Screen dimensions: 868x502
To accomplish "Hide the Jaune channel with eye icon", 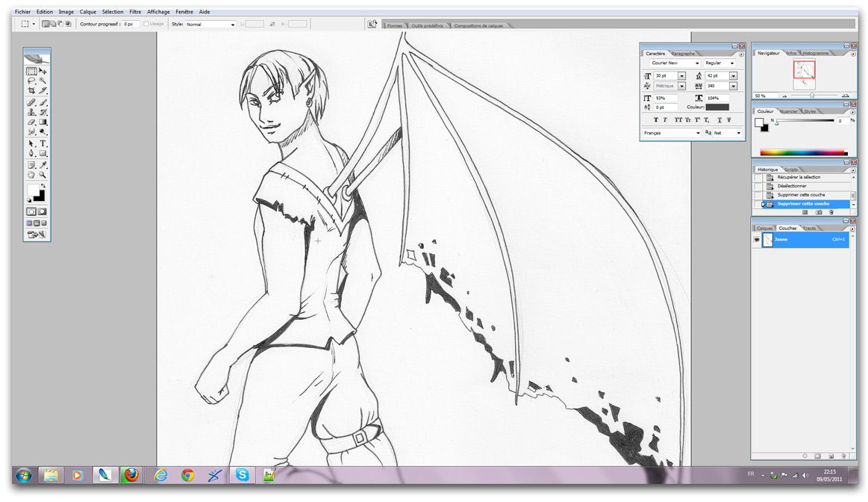I will point(757,240).
